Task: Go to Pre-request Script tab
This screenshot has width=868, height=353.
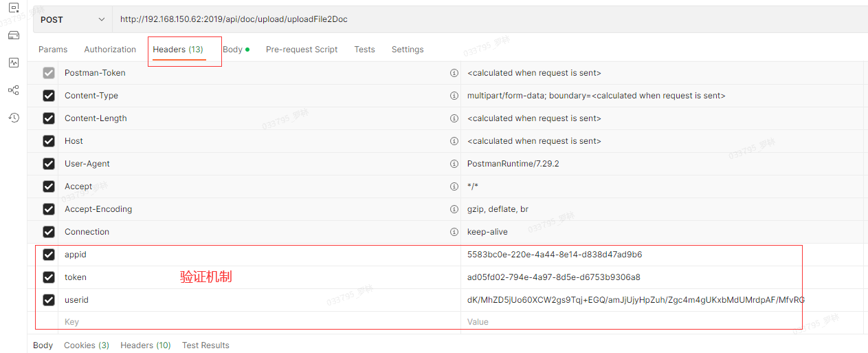Action: [x=302, y=50]
